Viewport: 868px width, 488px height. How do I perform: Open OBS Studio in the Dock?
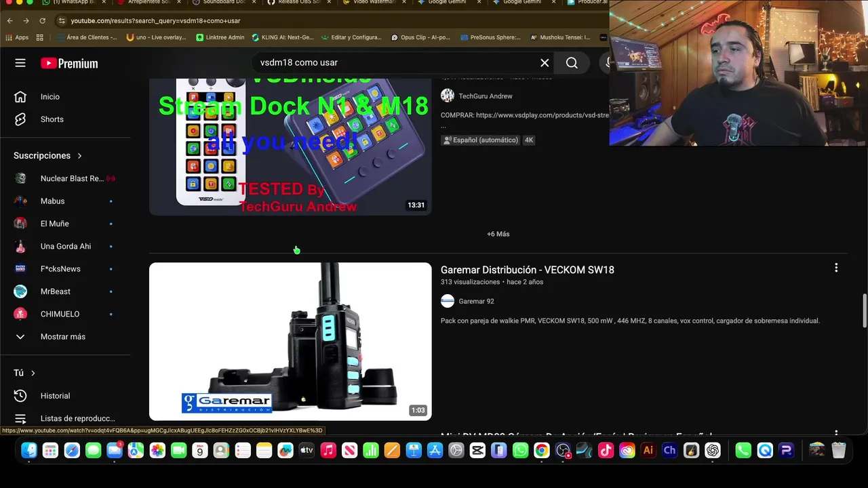point(563,450)
